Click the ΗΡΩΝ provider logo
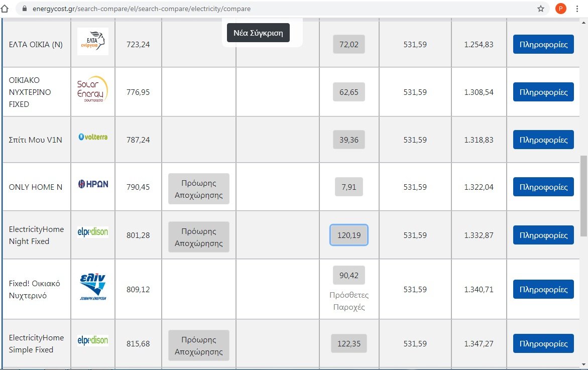This screenshot has width=588, height=370. pyautogui.click(x=93, y=184)
